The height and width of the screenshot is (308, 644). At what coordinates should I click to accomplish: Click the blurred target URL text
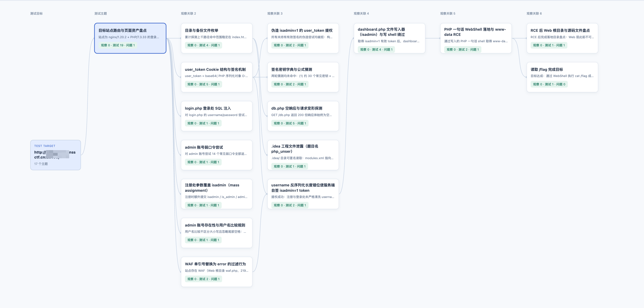[x=55, y=155]
